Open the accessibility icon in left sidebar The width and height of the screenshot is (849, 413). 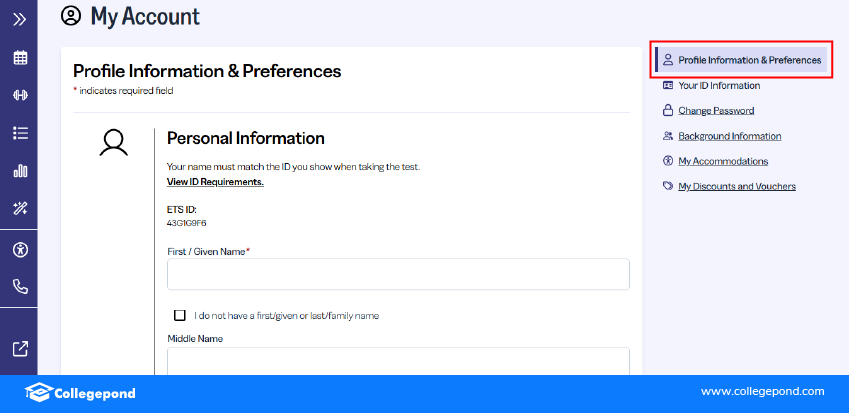19,249
